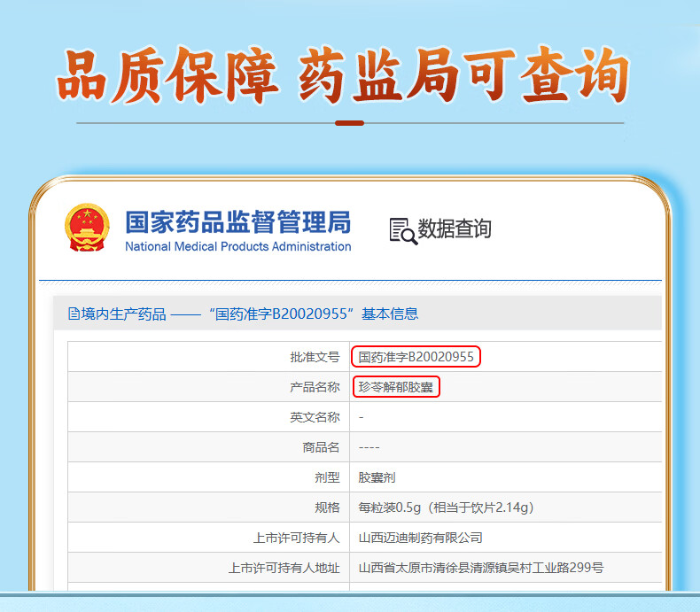Select the 上市许可持有人 label cell
Screen dimensions: 700x612
(x=208, y=538)
